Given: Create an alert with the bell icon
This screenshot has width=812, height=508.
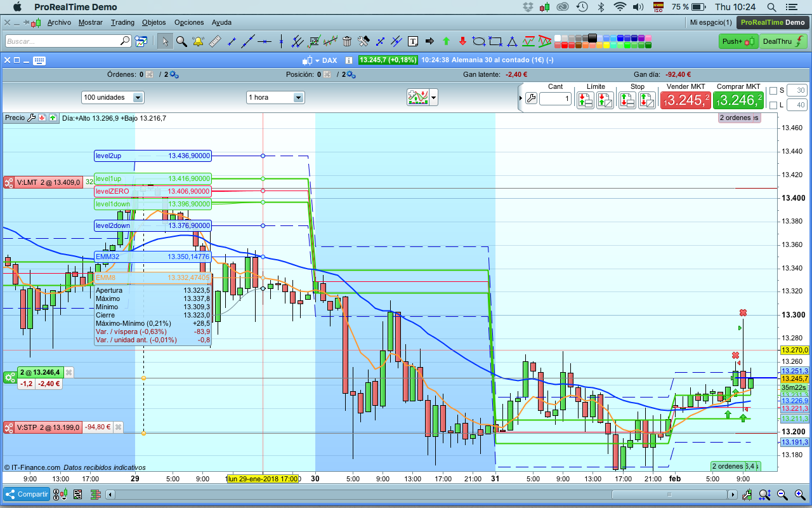Looking at the screenshot, I should click(198, 41).
